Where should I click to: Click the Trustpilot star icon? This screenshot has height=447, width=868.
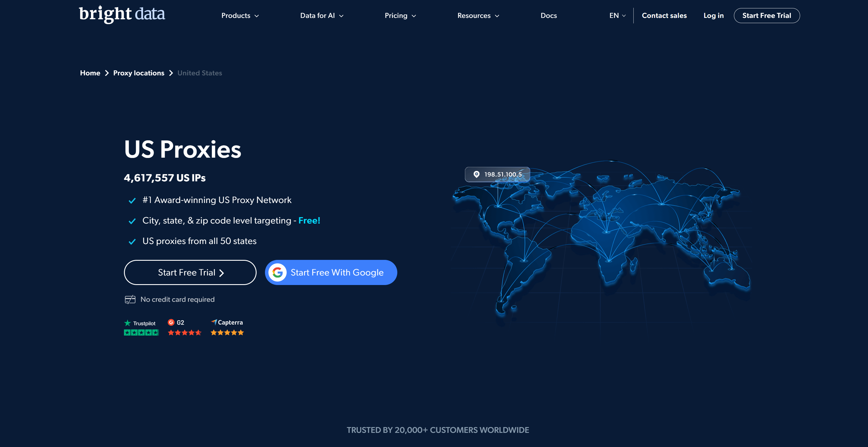(x=127, y=323)
